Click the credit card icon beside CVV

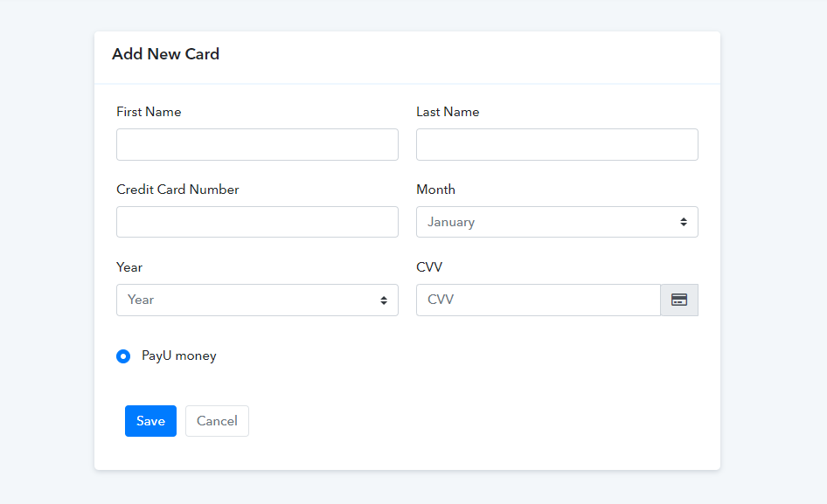[678, 300]
